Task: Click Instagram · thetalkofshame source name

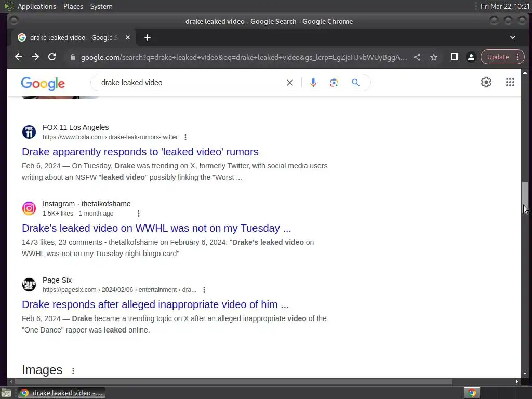Action: pyautogui.click(x=87, y=204)
